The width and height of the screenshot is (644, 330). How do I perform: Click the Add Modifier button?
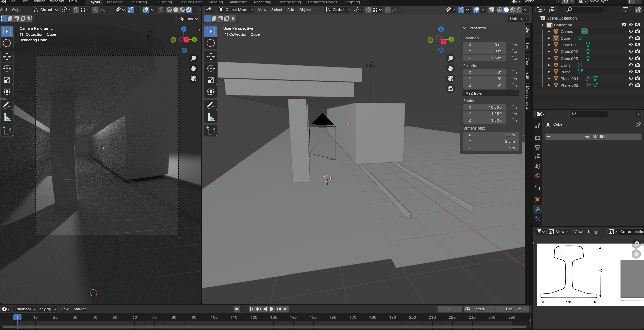click(595, 137)
